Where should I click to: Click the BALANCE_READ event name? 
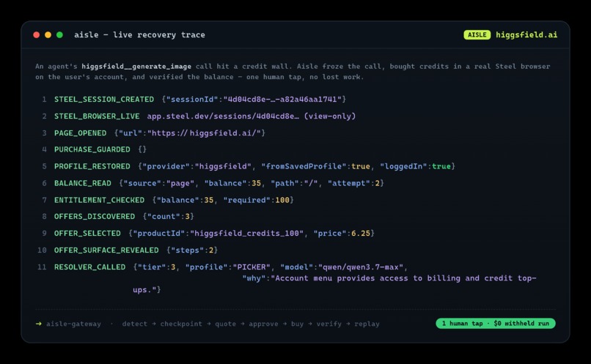83,183
